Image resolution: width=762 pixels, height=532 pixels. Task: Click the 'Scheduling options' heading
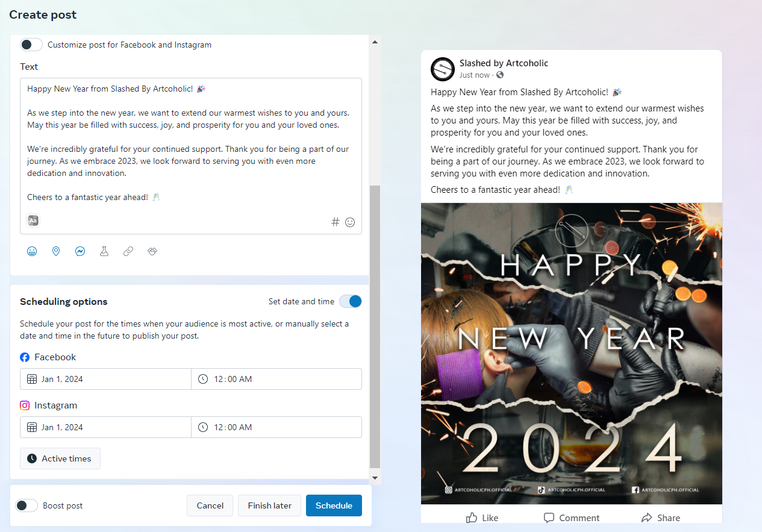[64, 302]
